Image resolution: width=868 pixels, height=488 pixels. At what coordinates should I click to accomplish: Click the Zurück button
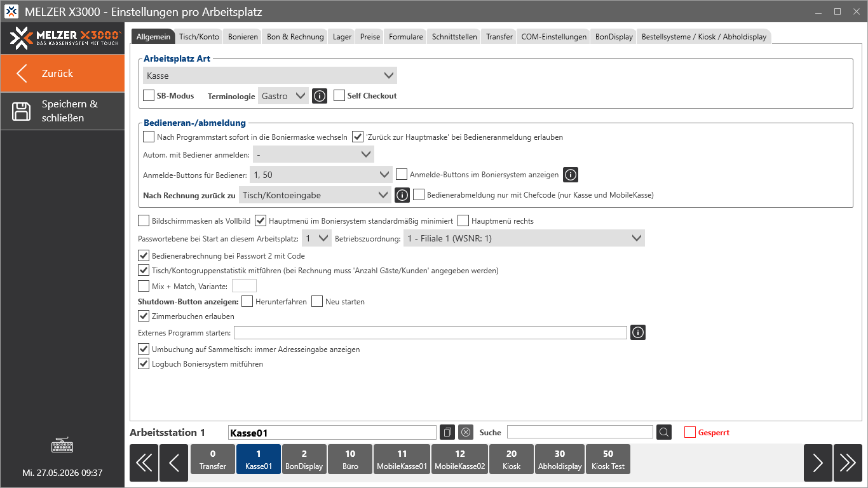click(x=62, y=73)
